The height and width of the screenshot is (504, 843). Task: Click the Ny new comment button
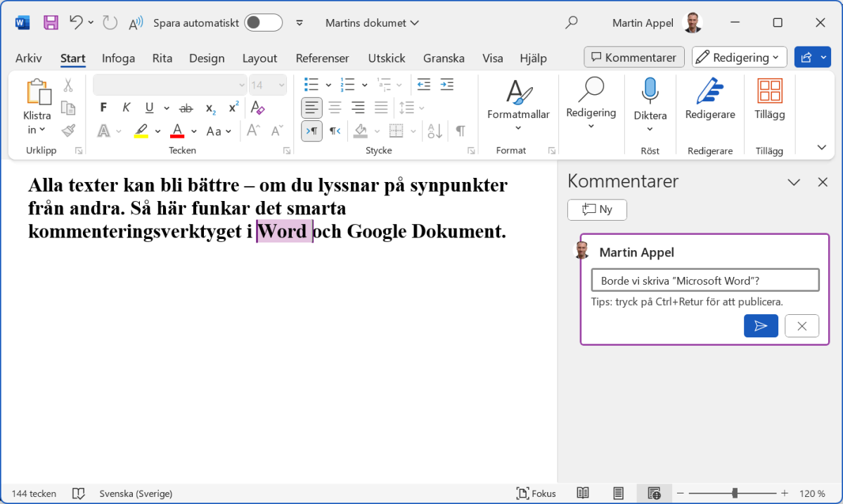pyautogui.click(x=597, y=209)
